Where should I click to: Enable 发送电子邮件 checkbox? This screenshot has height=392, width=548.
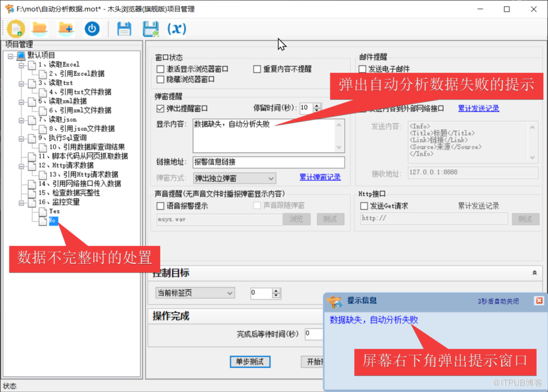[x=362, y=69]
